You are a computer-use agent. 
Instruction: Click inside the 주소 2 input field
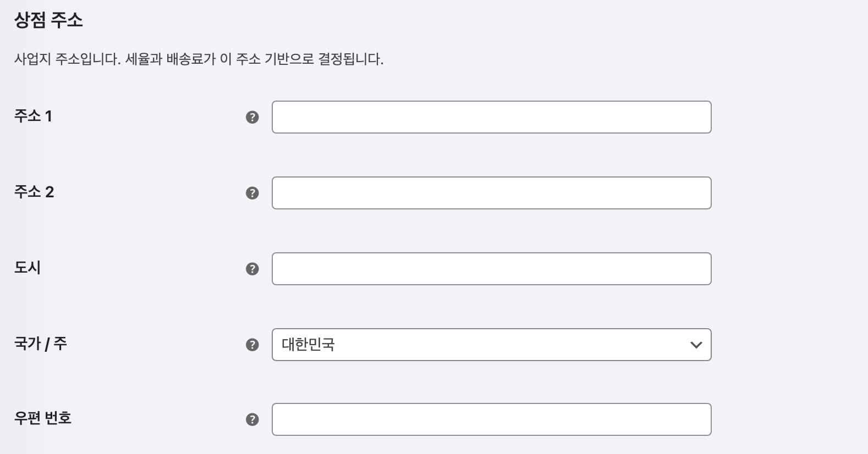tap(491, 193)
